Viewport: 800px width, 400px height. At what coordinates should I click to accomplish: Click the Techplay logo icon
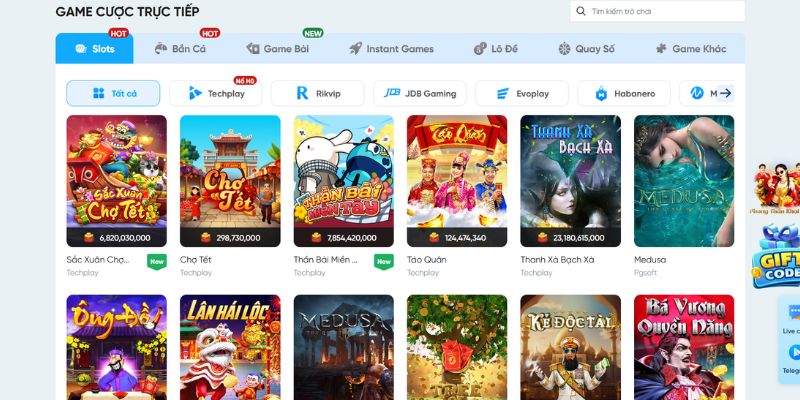tap(195, 93)
